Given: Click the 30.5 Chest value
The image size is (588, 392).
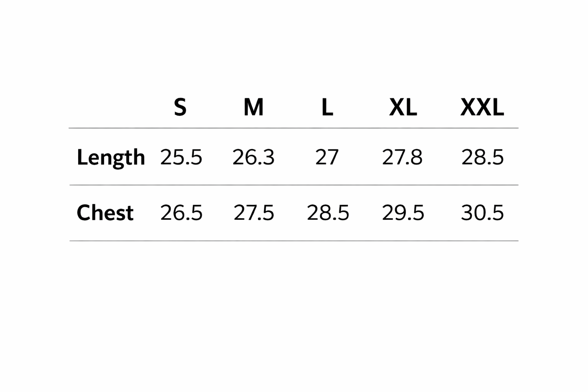Looking at the screenshot, I should click(x=482, y=213).
